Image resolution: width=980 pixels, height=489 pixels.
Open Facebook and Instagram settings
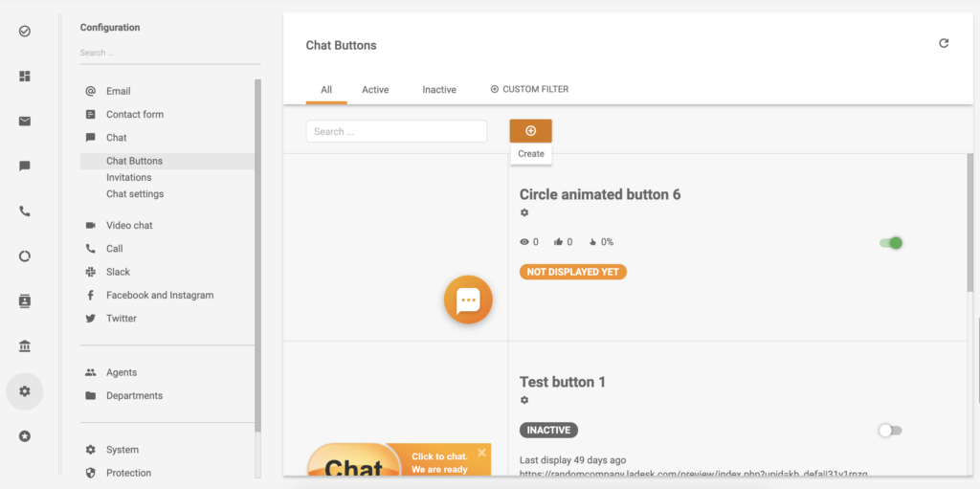click(x=160, y=295)
